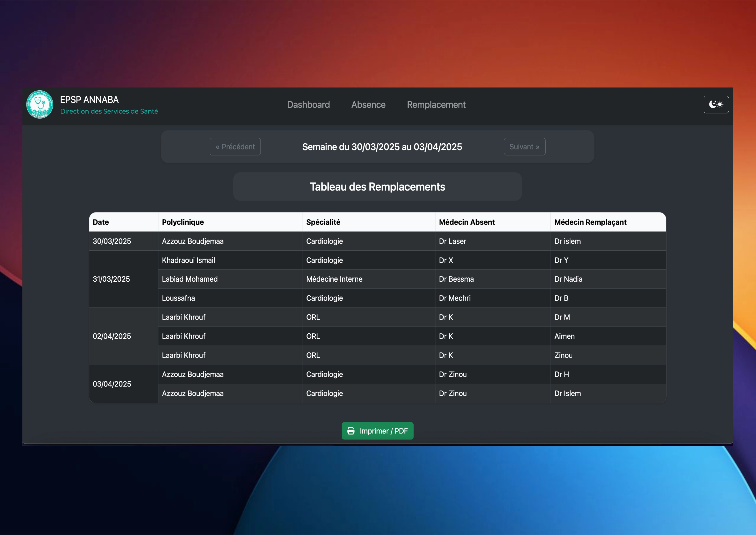The height and width of the screenshot is (535, 756).
Task: Click the Loussafna polyclinic cell
Action: [x=178, y=298]
